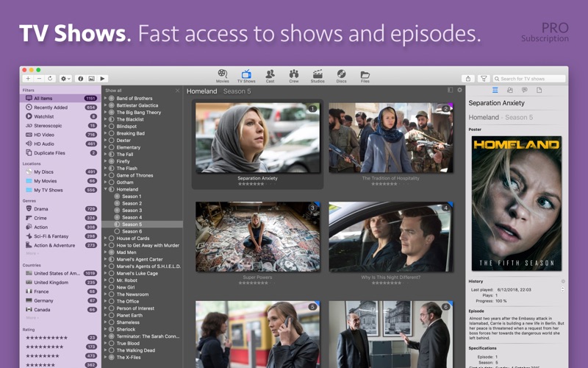
Task: Click the share button in toolbar
Action: tap(467, 78)
